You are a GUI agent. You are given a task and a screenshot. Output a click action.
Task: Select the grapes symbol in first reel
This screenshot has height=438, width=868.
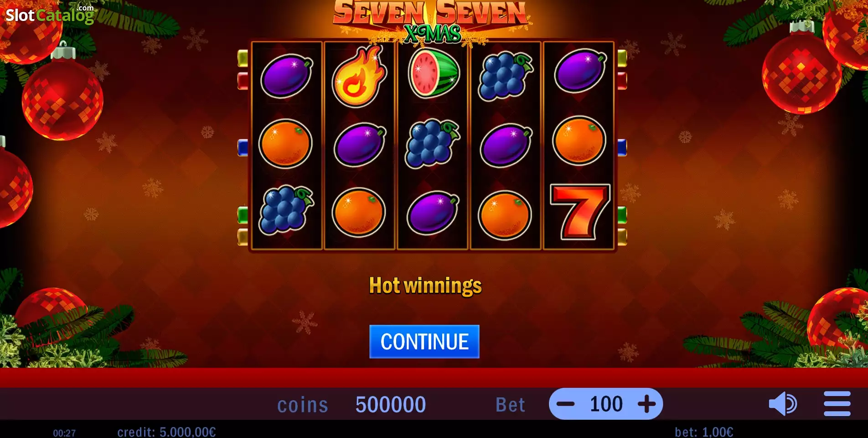(286, 210)
